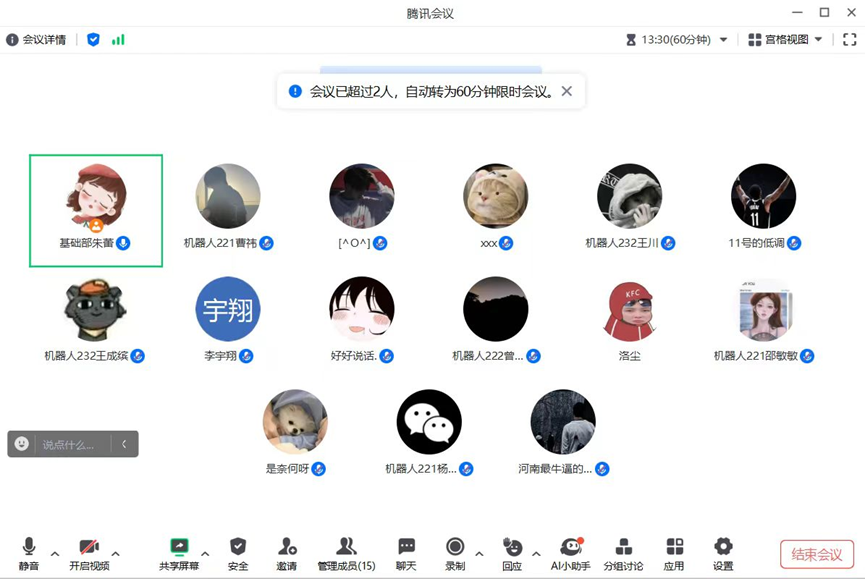Toggle 开启视频 camera on
Image resolution: width=865 pixels, height=579 pixels.
point(88,551)
